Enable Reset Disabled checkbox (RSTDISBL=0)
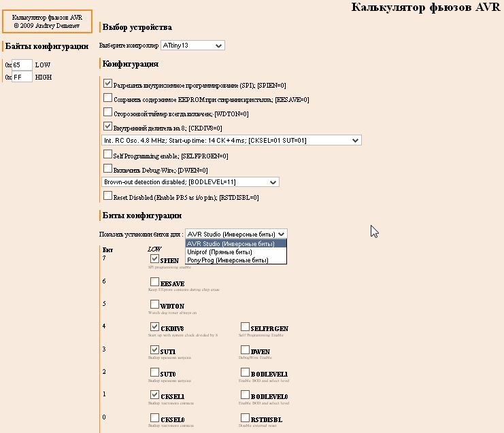This screenshot has height=433, width=504. [x=107, y=196]
